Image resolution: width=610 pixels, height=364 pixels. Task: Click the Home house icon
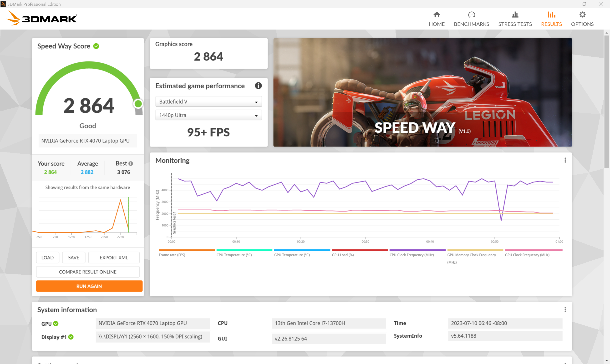[437, 15]
